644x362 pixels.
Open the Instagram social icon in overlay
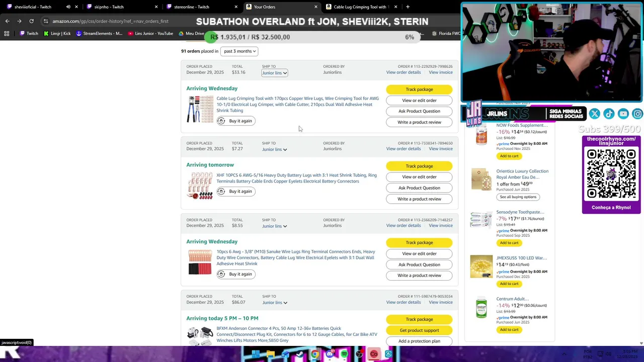[x=637, y=114]
